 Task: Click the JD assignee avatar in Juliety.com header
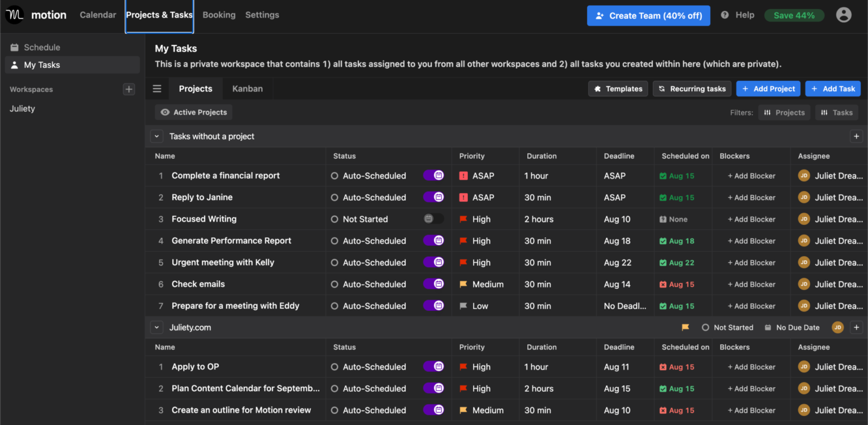pos(837,327)
